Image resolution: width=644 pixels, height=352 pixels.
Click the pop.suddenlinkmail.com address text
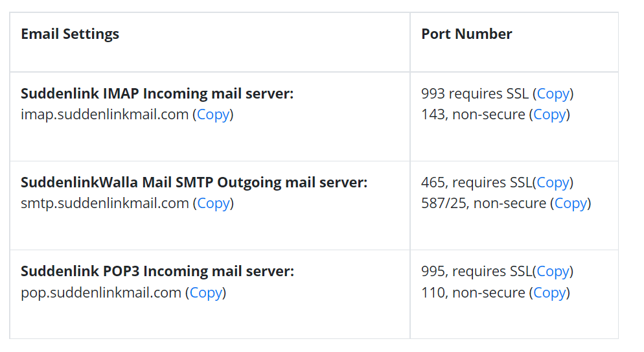tap(101, 293)
